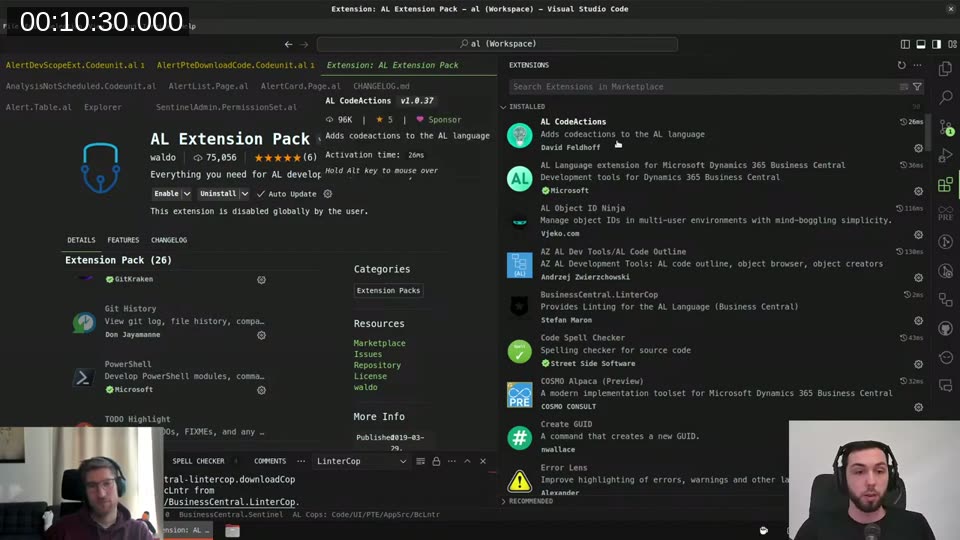Screen dimensions: 960x540
Task: Open the Explorer view in activity bar
Action: point(945,68)
